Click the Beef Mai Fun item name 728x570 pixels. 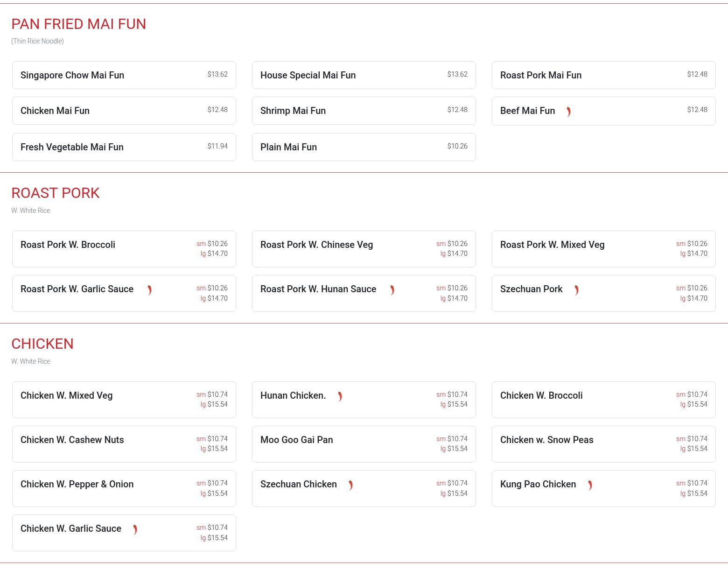tap(528, 111)
